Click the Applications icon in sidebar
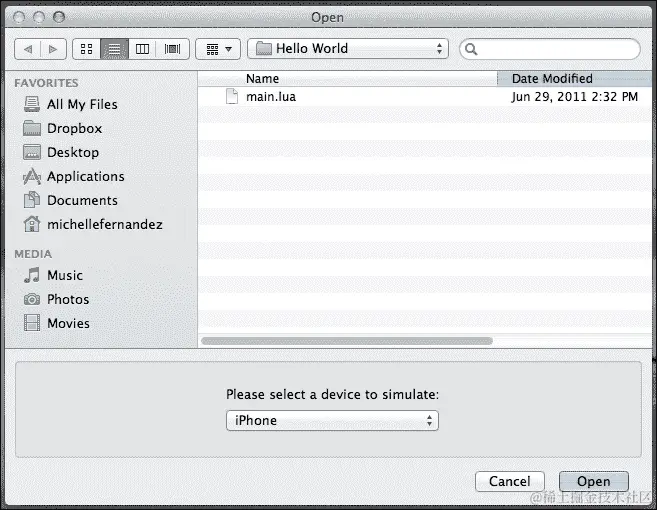Screen dimensions: 657x510 tap(32, 176)
